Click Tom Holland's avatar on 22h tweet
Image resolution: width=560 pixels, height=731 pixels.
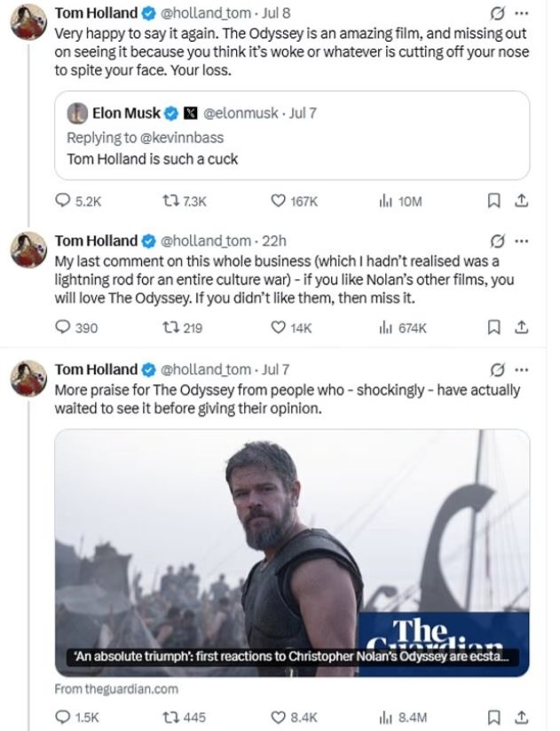[x=28, y=250]
